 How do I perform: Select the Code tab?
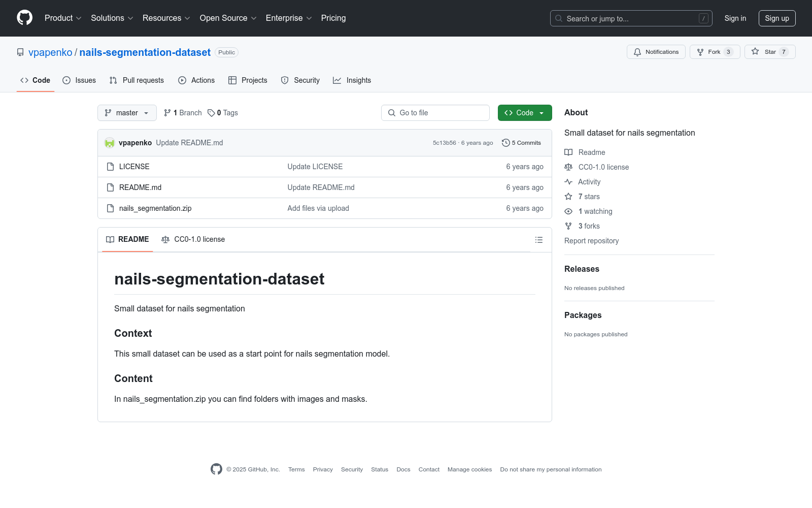click(36, 80)
